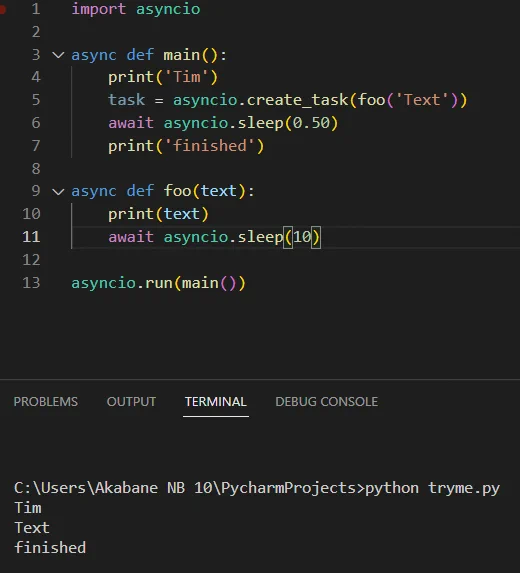Click line number 2 in the gutter
Screen dimensions: 520x573
tap(36, 32)
